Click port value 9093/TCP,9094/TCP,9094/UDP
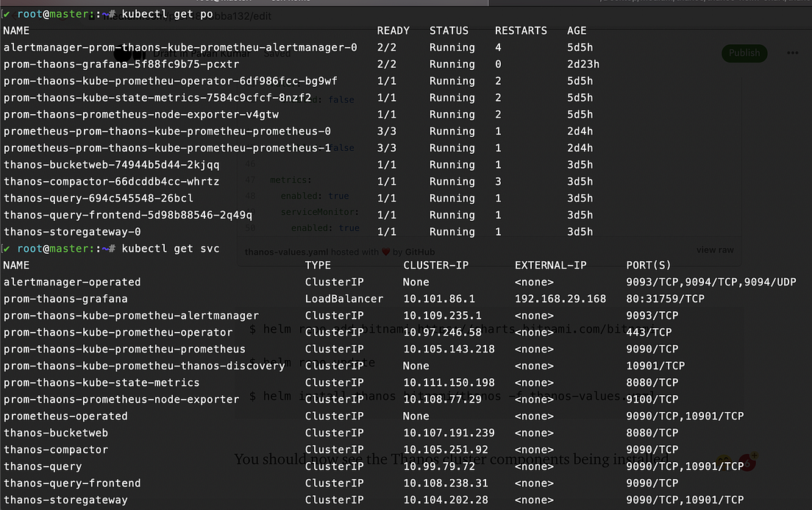 711,282
